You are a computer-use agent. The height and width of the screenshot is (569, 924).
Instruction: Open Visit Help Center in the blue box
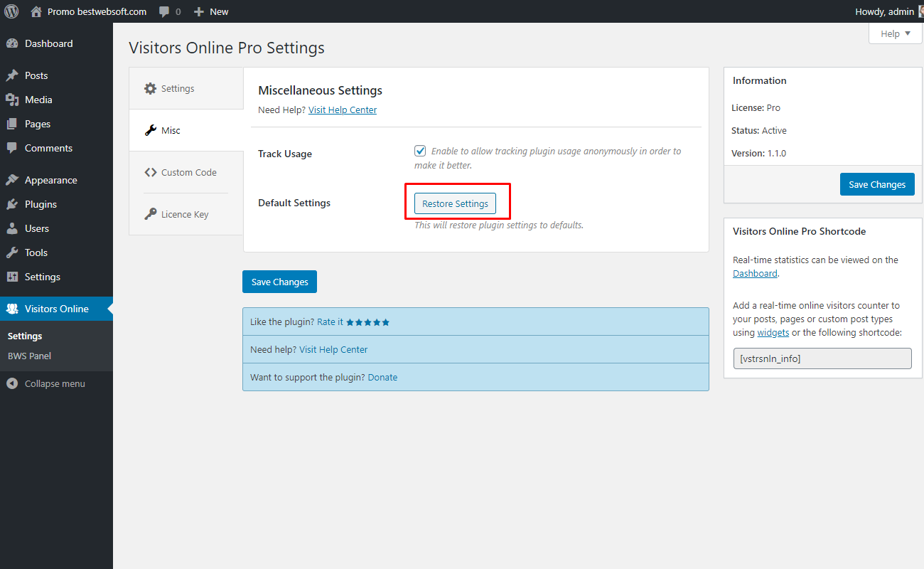(333, 349)
